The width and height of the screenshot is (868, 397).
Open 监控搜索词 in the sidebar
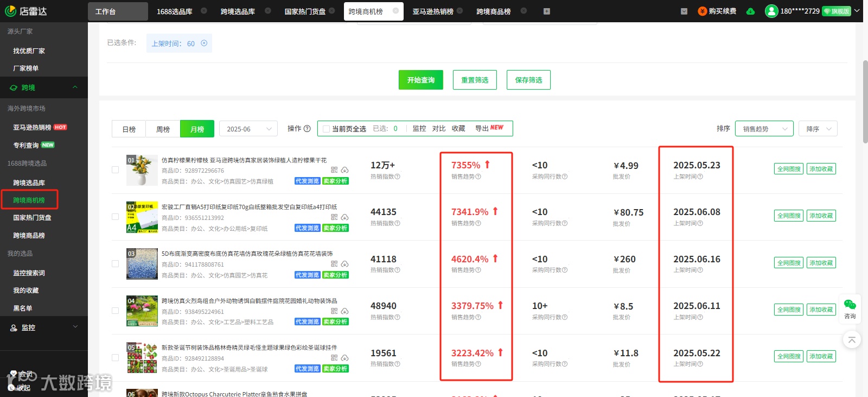pos(29,273)
